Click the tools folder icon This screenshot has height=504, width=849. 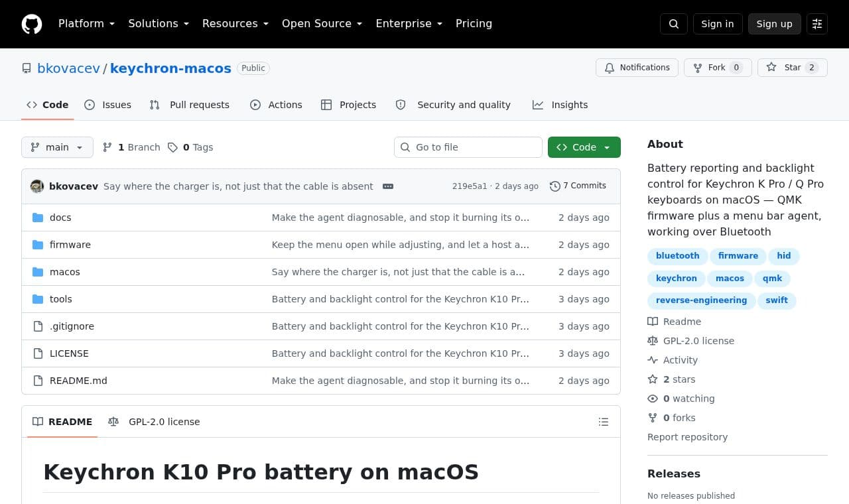[38, 299]
